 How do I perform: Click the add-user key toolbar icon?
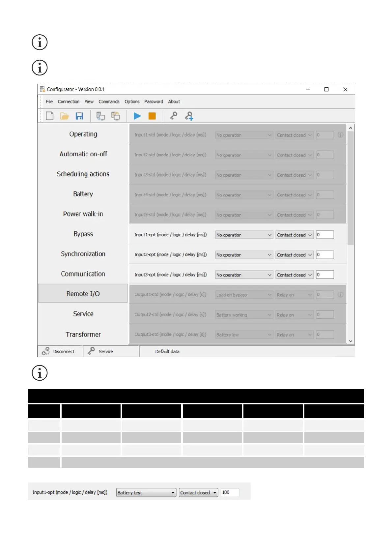point(189,116)
